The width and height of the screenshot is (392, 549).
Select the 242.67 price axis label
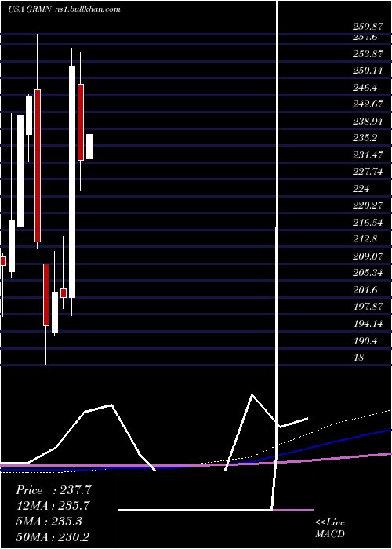point(368,104)
